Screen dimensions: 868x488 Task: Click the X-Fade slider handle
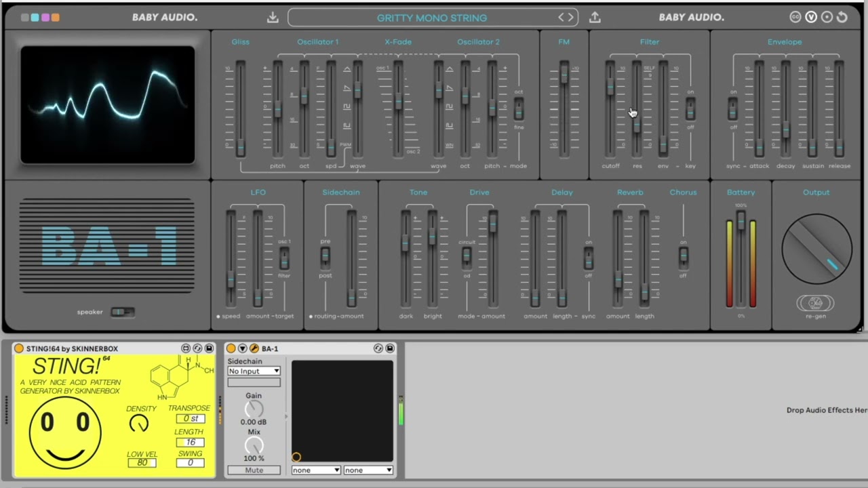click(x=398, y=102)
